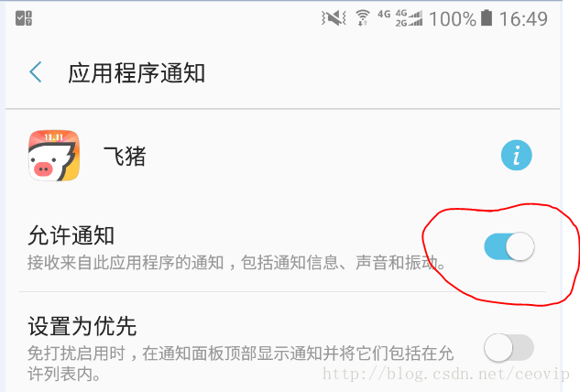Tap the 允许通知 description text
580x392 pixels.
click(x=236, y=263)
